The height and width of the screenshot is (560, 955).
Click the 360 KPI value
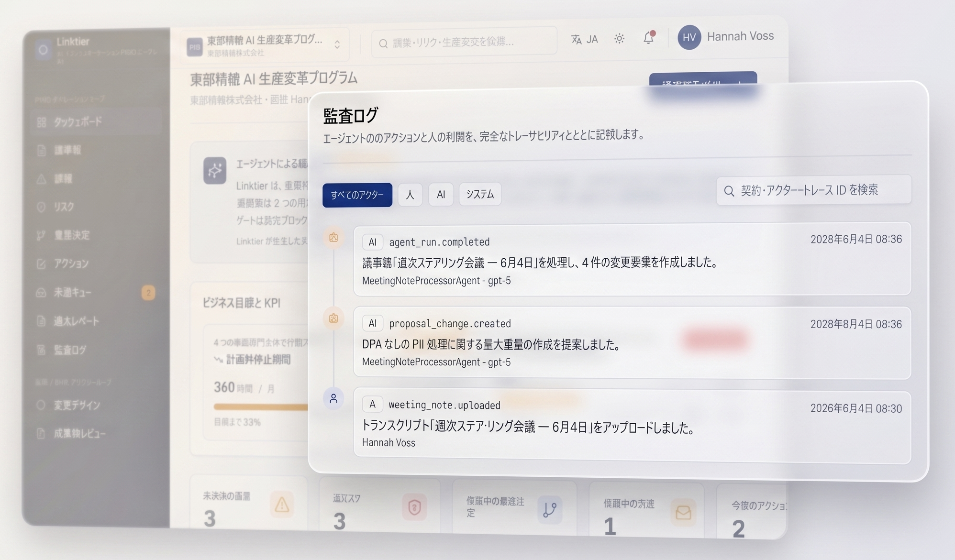[x=224, y=387]
